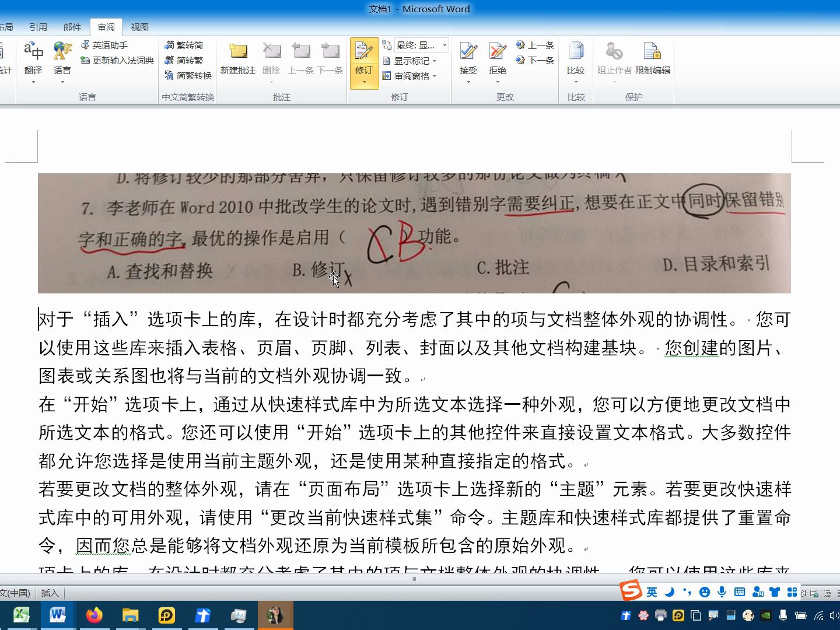The width and height of the screenshot is (840, 630).
Task: Click the volume icon in system tray
Action: coord(834,615)
